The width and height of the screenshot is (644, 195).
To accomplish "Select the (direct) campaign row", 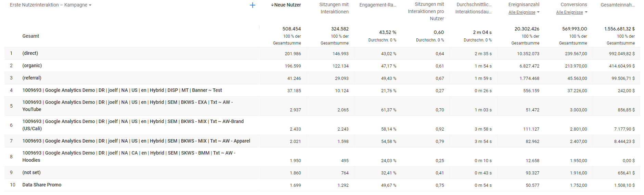I will click(x=30, y=53).
